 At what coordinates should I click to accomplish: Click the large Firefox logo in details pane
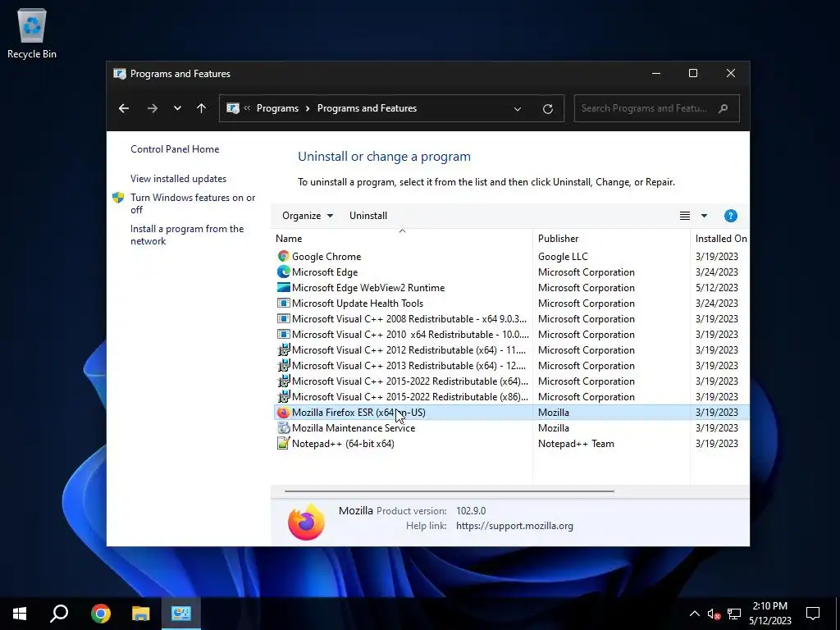[306, 522]
